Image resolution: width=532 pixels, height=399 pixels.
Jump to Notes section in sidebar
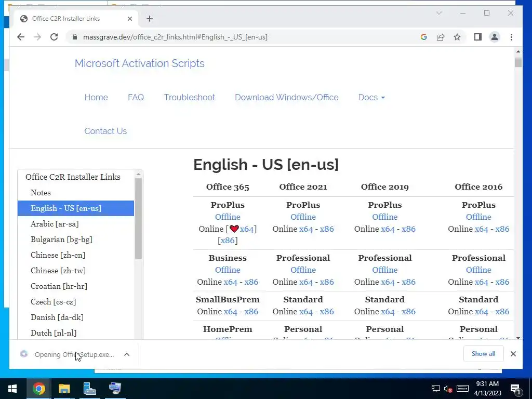coord(41,193)
